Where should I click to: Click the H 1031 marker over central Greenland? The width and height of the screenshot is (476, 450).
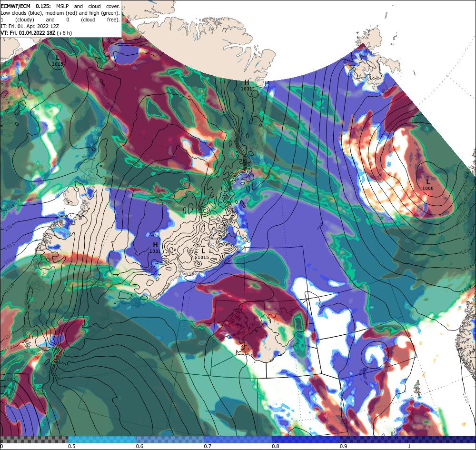155,248
